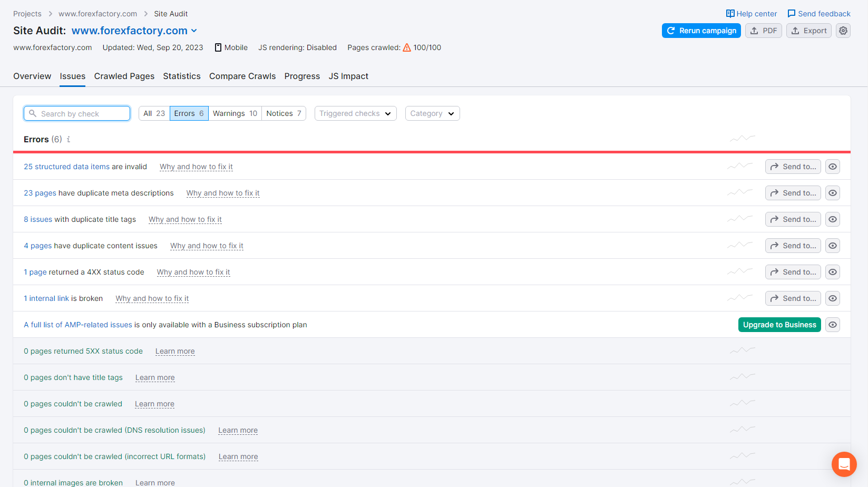Open the chat support bubble
The width and height of the screenshot is (868, 487).
coord(844,464)
